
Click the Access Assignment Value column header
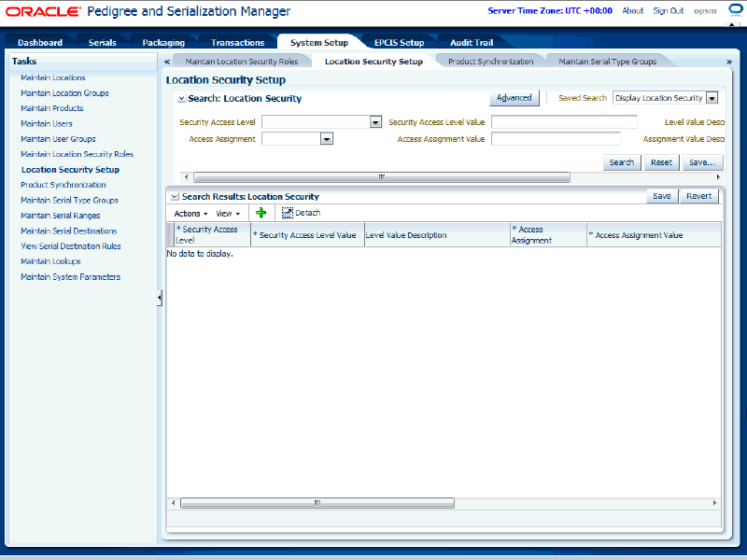654,235
